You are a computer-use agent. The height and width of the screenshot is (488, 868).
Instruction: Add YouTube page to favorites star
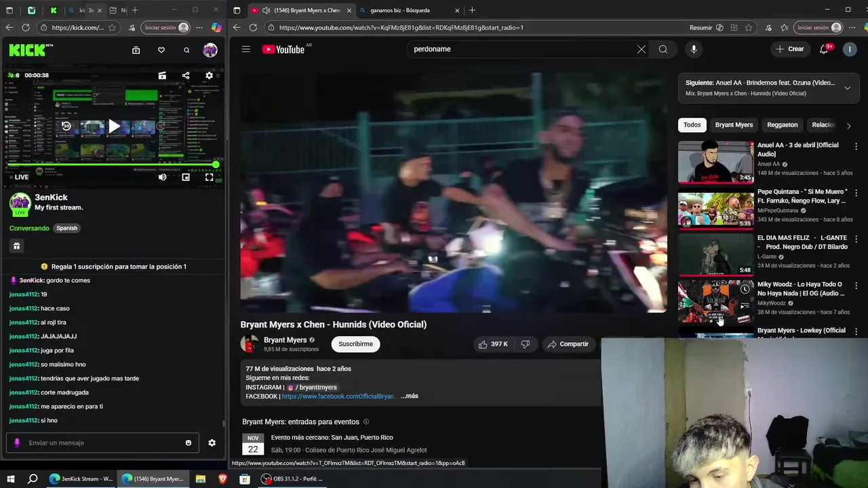coord(749,28)
